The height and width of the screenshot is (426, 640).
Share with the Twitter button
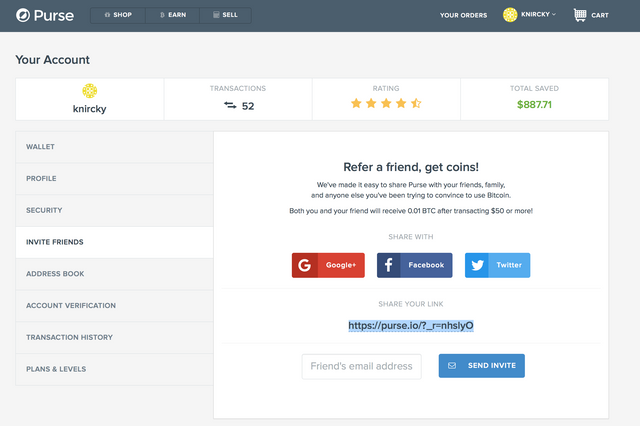(x=497, y=265)
